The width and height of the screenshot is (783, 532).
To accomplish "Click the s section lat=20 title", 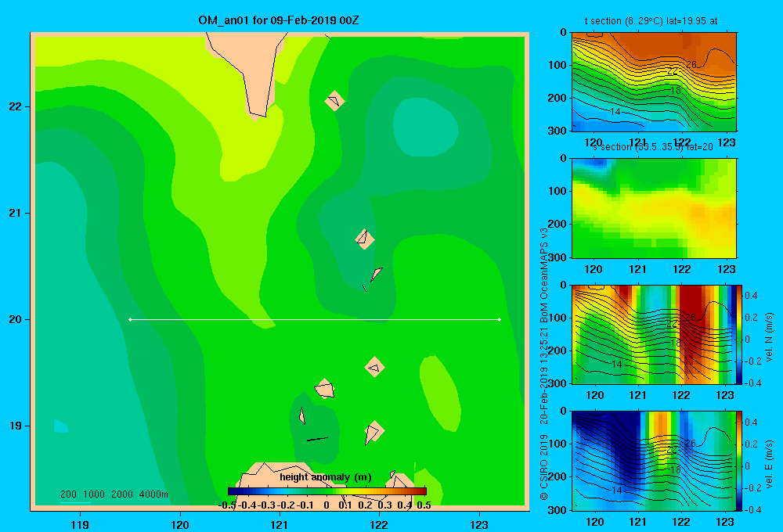I will [653, 147].
